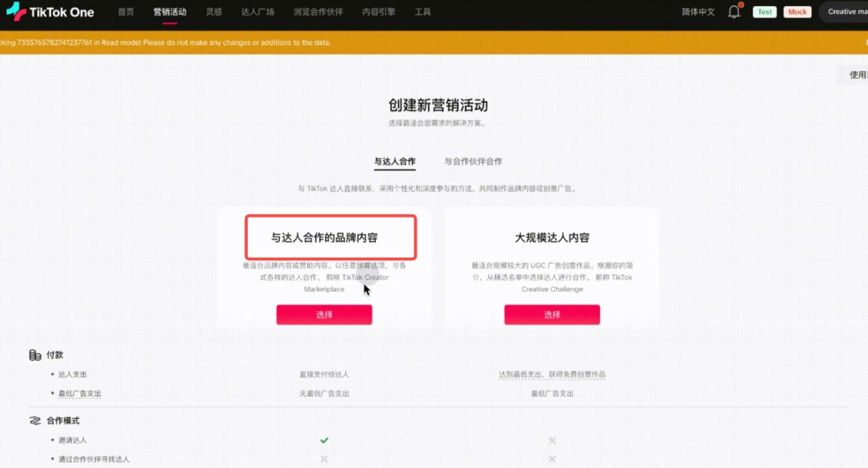
Task: Open the 内容引擎 menu item
Action: (378, 12)
